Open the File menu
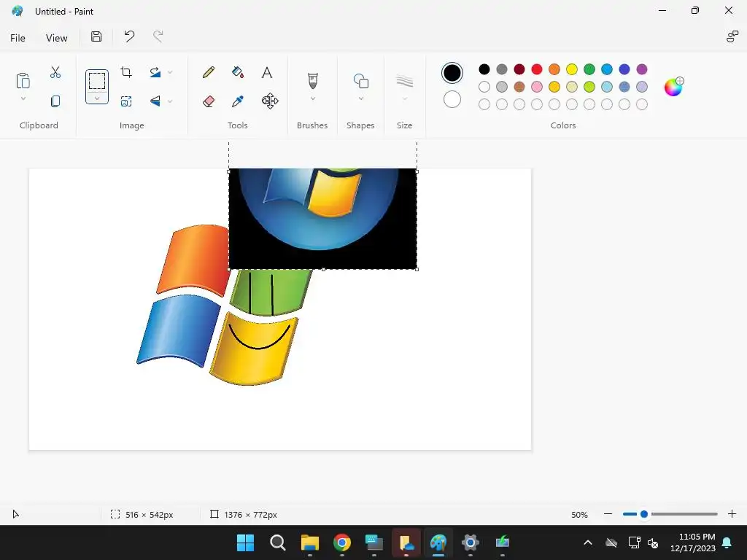The height and width of the screenshot is (560, 747). pyautogui.click(x=18, y=38)
